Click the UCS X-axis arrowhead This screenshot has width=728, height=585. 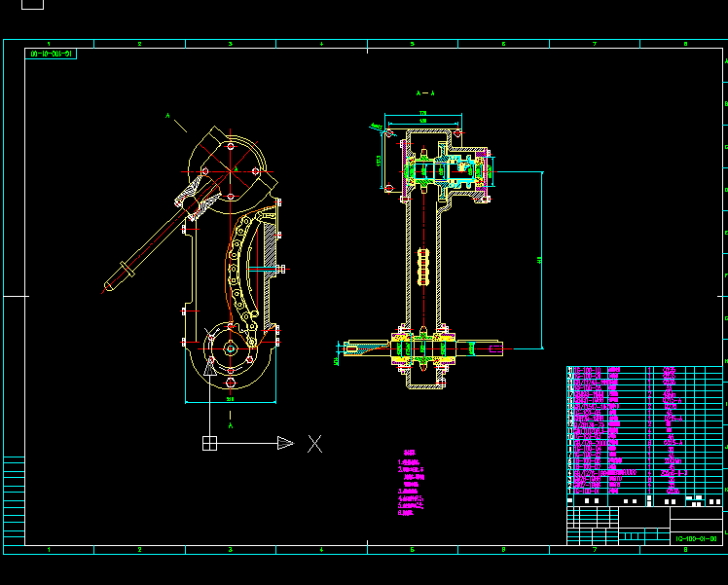pyautogui.click(x=285, y=443)
